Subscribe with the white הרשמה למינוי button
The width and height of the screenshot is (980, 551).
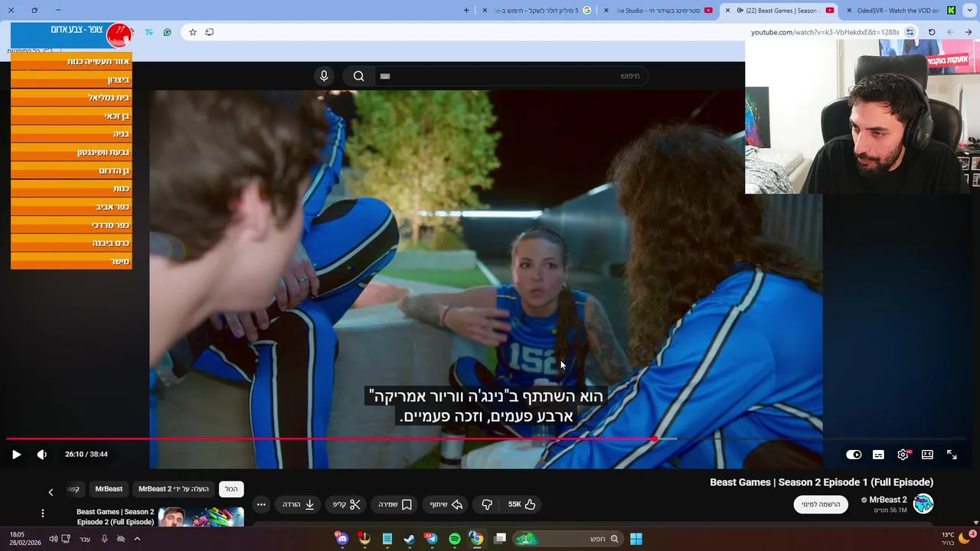pyautogui.click(x=821, y=504)
